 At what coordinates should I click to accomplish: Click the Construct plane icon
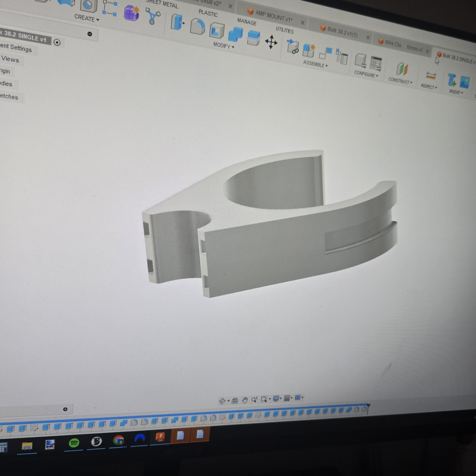(x=401, y=69)
